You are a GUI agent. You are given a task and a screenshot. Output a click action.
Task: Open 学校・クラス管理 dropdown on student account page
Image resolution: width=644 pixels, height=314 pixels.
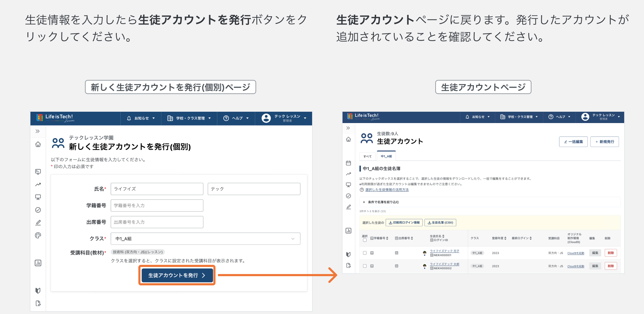(x=519, y=117)
